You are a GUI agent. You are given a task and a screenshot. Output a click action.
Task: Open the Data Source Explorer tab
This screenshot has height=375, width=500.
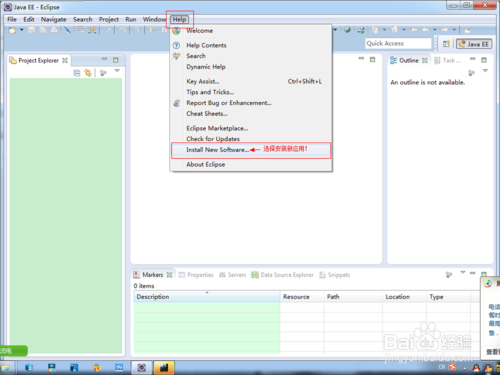[282, 275]
